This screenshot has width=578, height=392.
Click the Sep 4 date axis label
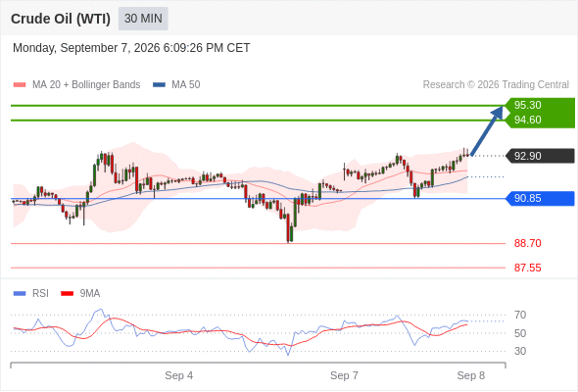(178, 375)
